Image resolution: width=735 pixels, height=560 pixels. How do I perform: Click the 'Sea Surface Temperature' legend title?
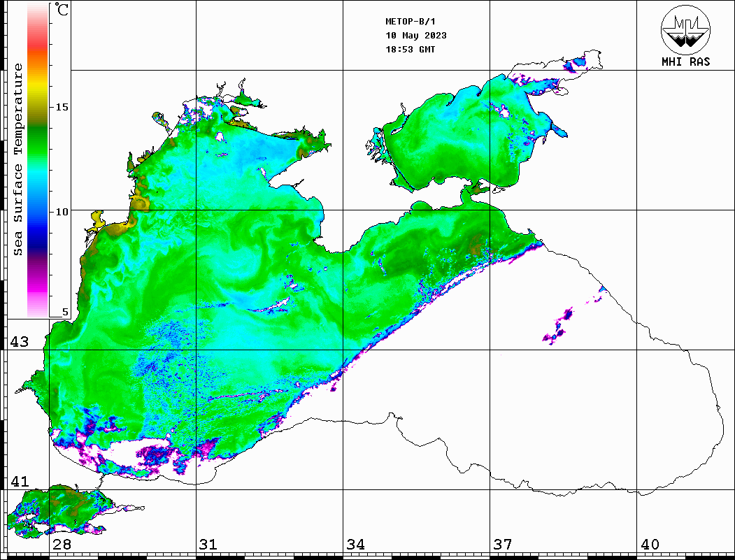click(x=17, y=159)
